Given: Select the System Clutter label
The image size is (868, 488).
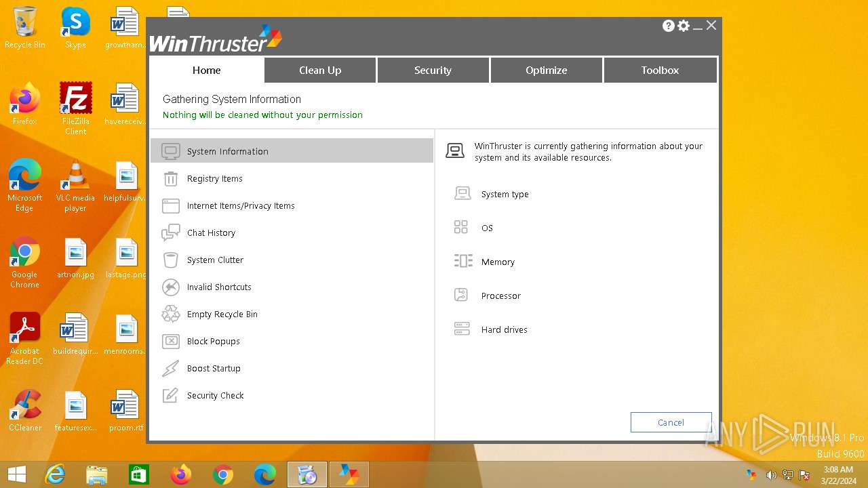Looking at the screenshot, I should click(215, 260).
